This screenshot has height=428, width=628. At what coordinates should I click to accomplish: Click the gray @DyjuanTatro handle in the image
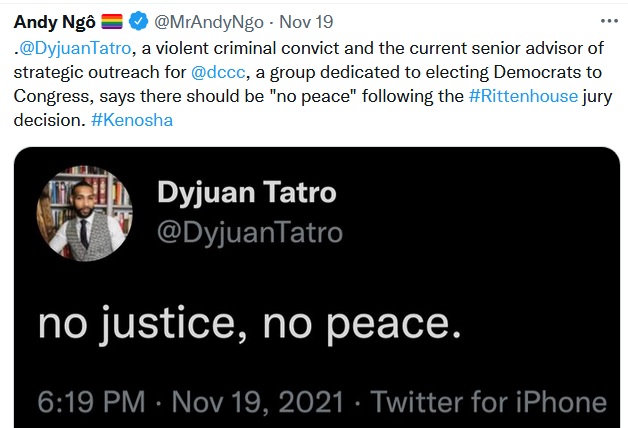250,232
